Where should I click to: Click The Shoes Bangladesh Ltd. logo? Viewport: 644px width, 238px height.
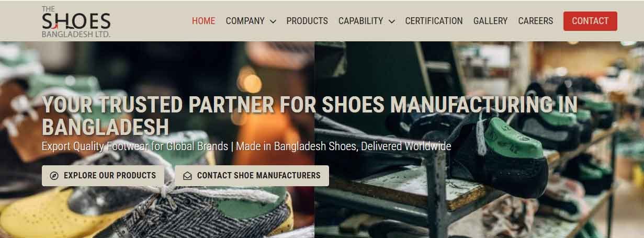(x=76, y=21)
